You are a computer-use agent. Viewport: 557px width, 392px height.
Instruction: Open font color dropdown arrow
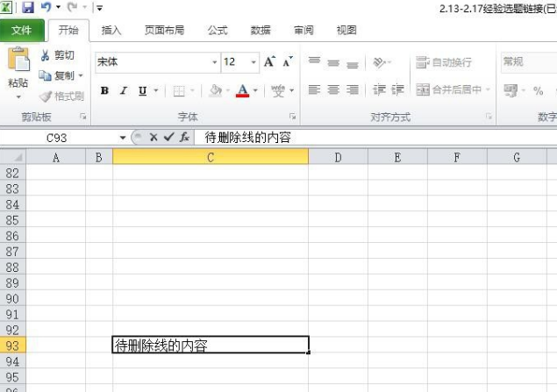click(255, 91)
